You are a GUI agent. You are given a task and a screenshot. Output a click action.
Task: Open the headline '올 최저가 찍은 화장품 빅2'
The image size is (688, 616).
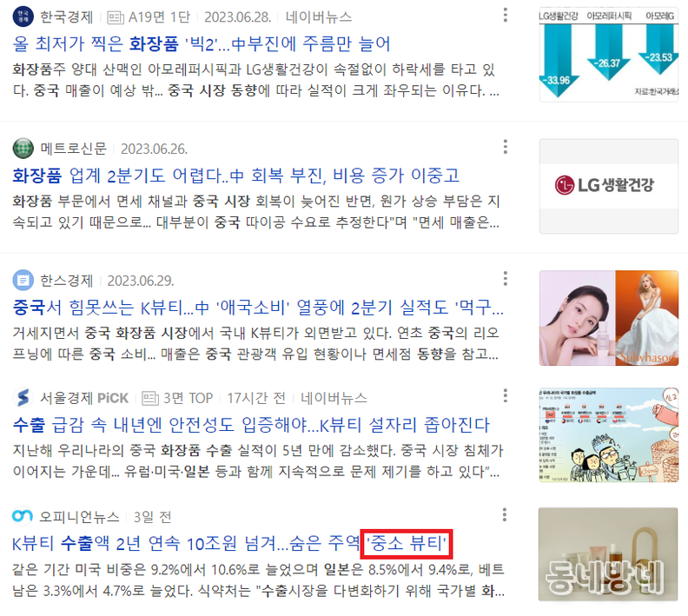(x=202, y=43)
